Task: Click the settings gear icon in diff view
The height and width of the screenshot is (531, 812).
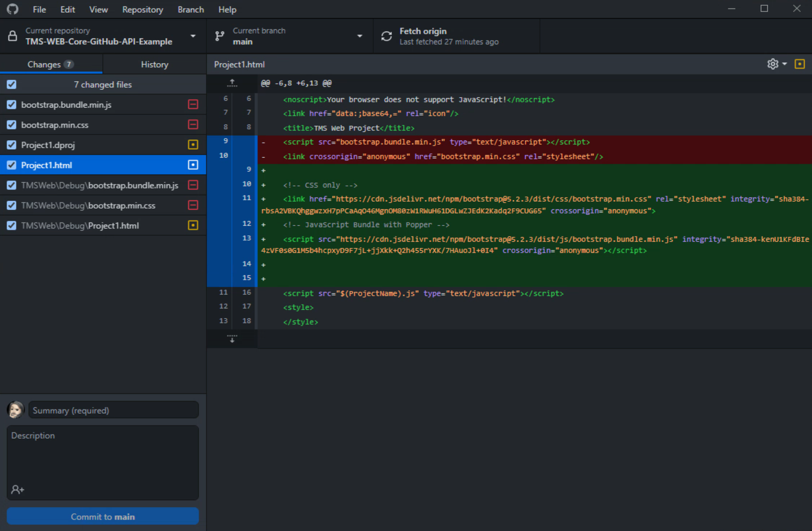Action: coord(772,64)
